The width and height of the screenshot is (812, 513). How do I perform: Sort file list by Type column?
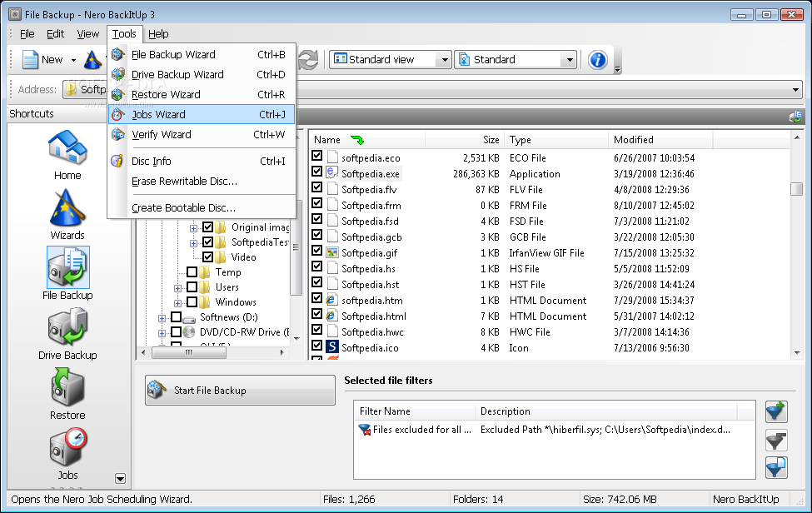tap(556, 140)
